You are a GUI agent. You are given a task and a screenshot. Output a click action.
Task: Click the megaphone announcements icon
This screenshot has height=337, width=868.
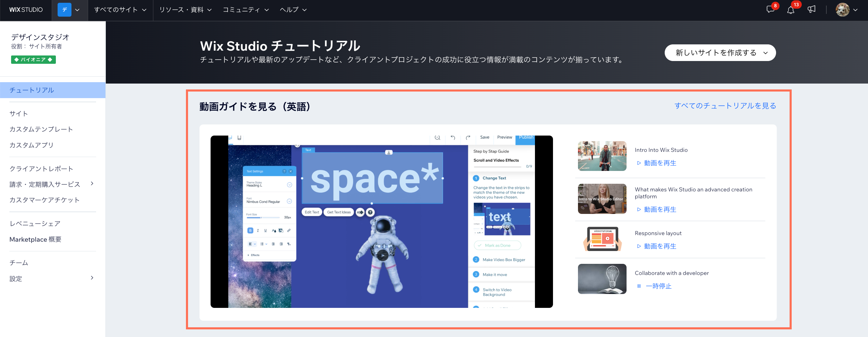(x=811, y=9)
